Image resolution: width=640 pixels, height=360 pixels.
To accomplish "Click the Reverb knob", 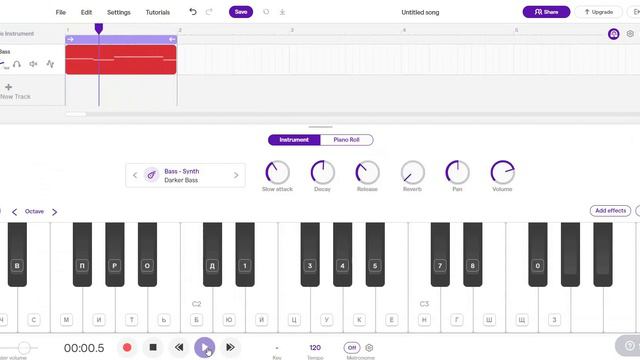I will (413, 172).
